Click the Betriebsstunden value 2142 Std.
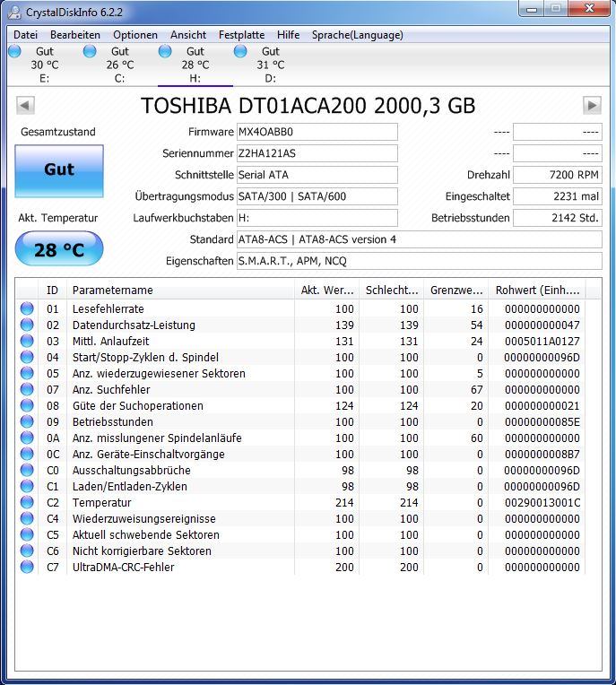This screenshot has width=616, height=685. (558, 218)
